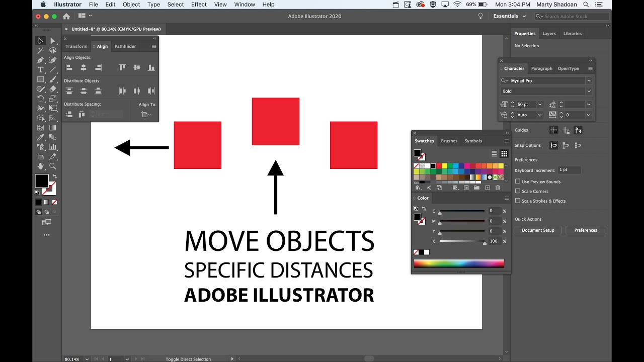Select the Direct Selection tool

point(53,41)
